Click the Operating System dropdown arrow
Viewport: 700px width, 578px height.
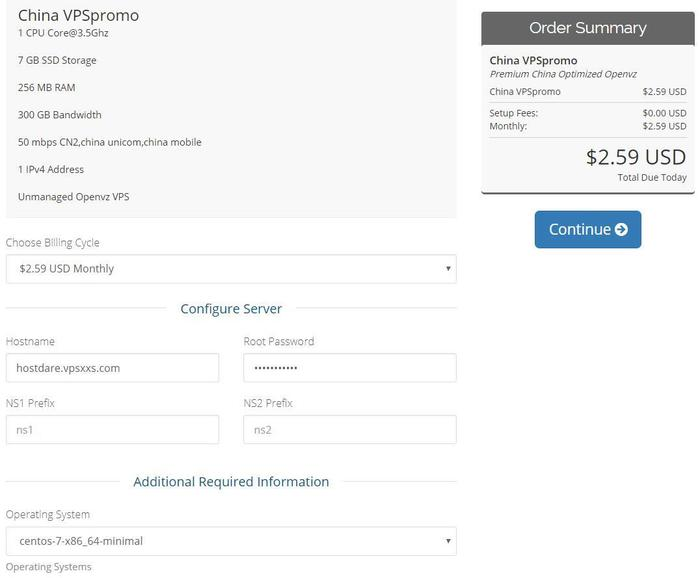[449, 541]
